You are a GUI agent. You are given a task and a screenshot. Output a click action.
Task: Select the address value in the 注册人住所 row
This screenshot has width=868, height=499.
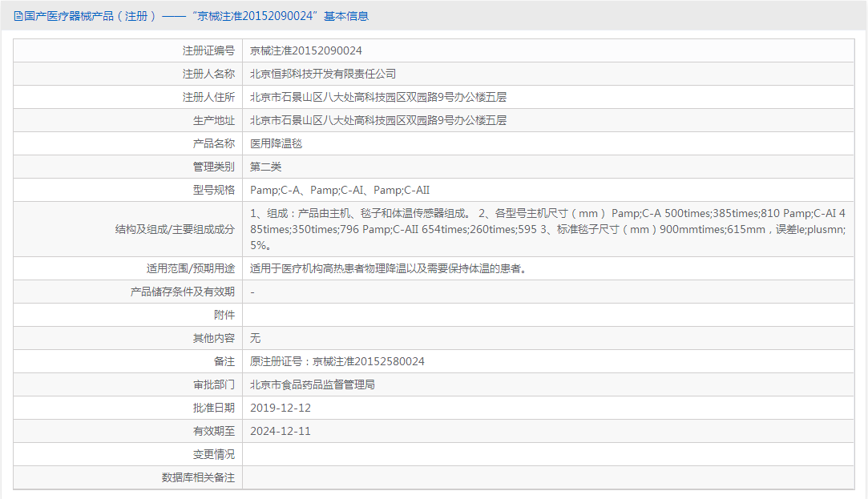[x=378, y=98]
